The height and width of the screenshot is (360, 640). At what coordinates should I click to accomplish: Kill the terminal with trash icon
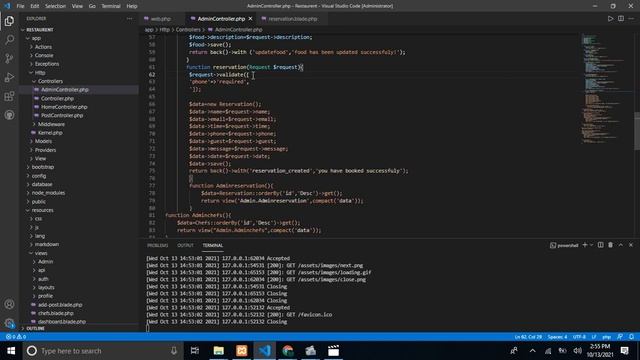pyautogui.click(x=611, y=245)
